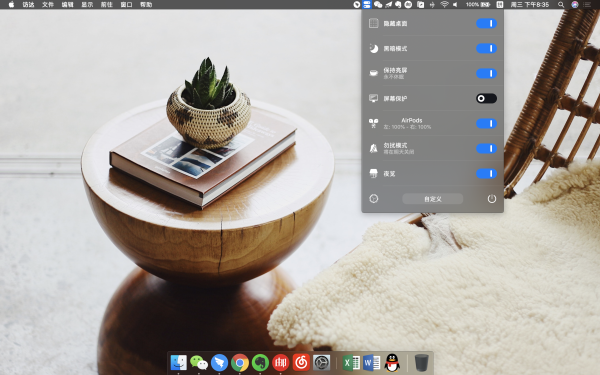Launch Microsoft Word from the Dock
This screenshot has width=600, height=375.
click(371, 362)
